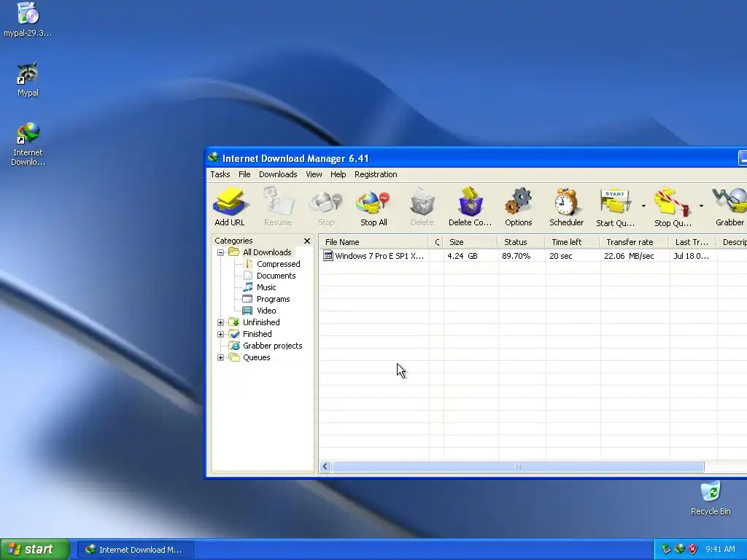747x560 pixels.
Task: Click the taskbar clock showing 9:41 AM
Action: click(x=720, y=549)
